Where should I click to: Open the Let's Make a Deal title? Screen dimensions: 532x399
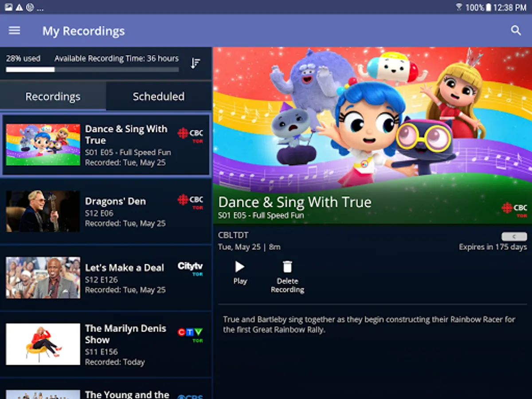[125, 268]
